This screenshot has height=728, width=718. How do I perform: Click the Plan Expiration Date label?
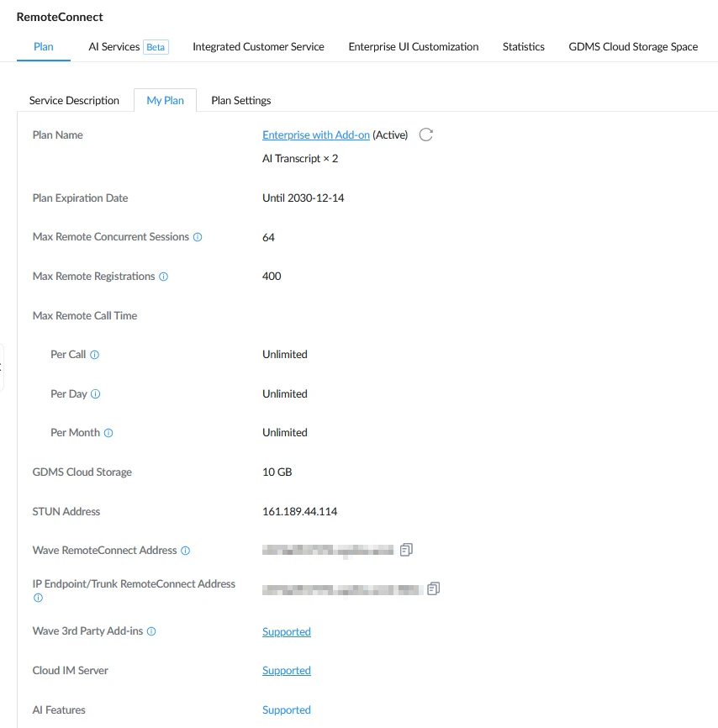click(x=81, y=198)
